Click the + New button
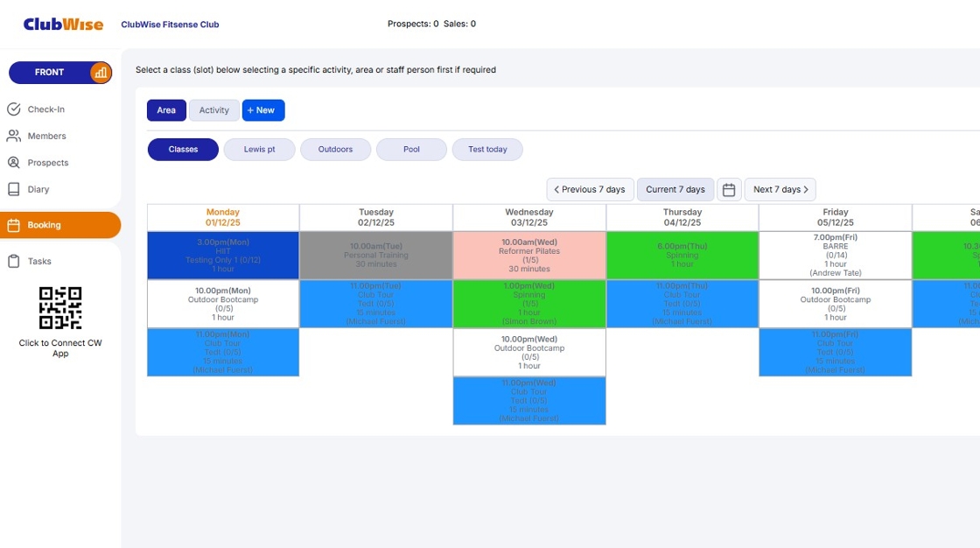 pos(263,110)
